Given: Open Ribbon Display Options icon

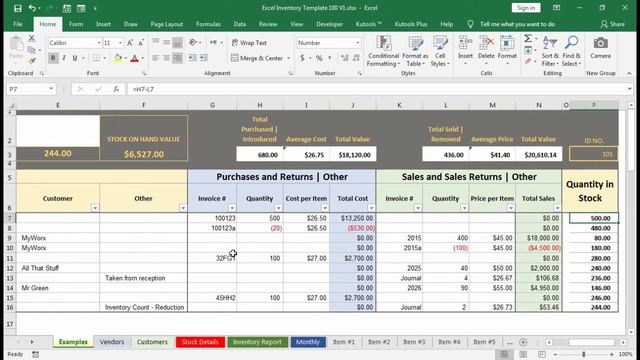Looking at the screenshot, I should (556, 8).
